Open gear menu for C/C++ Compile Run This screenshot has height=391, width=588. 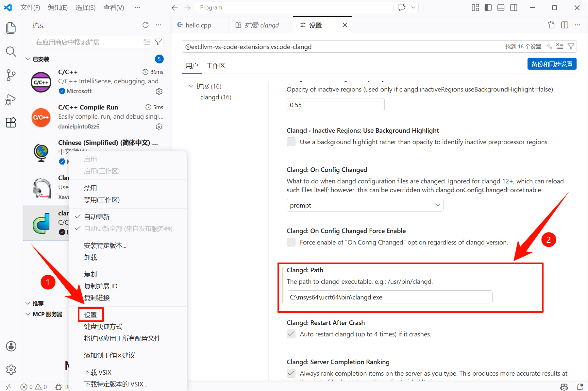coord(159,127)
